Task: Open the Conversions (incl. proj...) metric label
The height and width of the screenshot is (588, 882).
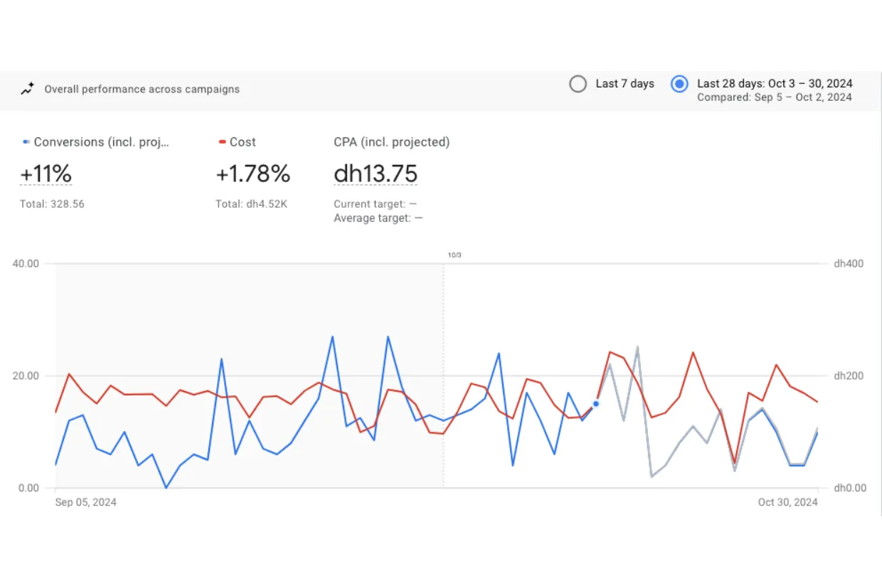Action: pos(102,142)
